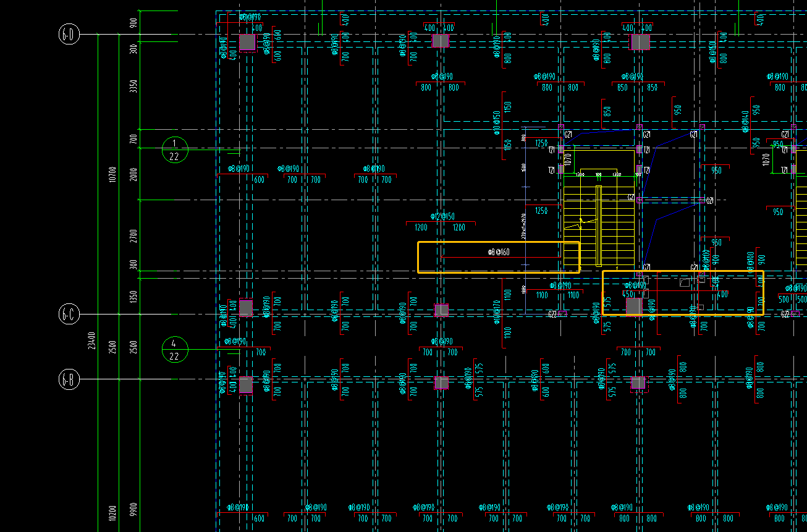This screenshot has width=807, height=532.
Task: Select the Φ8@160 rebar label
Action: [499, 252]
